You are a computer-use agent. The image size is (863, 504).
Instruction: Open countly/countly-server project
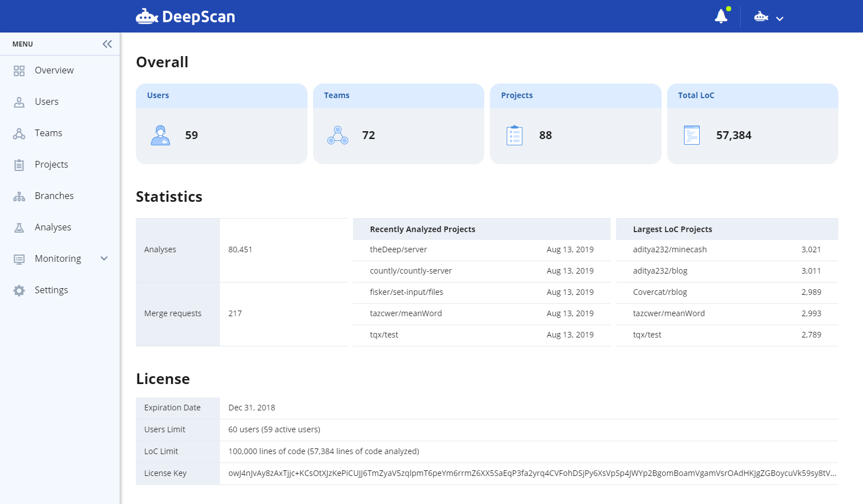411,271
